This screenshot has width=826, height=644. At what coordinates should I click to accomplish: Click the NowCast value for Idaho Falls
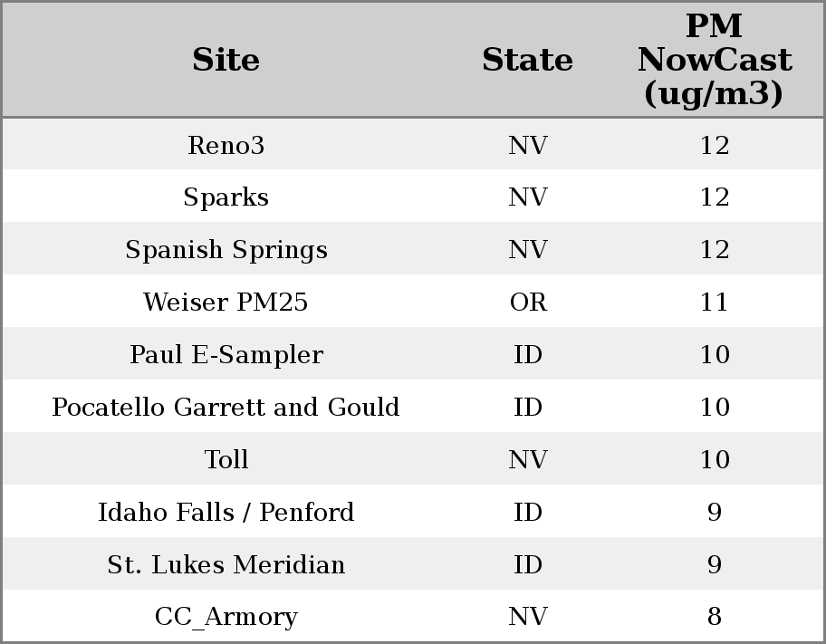coord(714,513)
